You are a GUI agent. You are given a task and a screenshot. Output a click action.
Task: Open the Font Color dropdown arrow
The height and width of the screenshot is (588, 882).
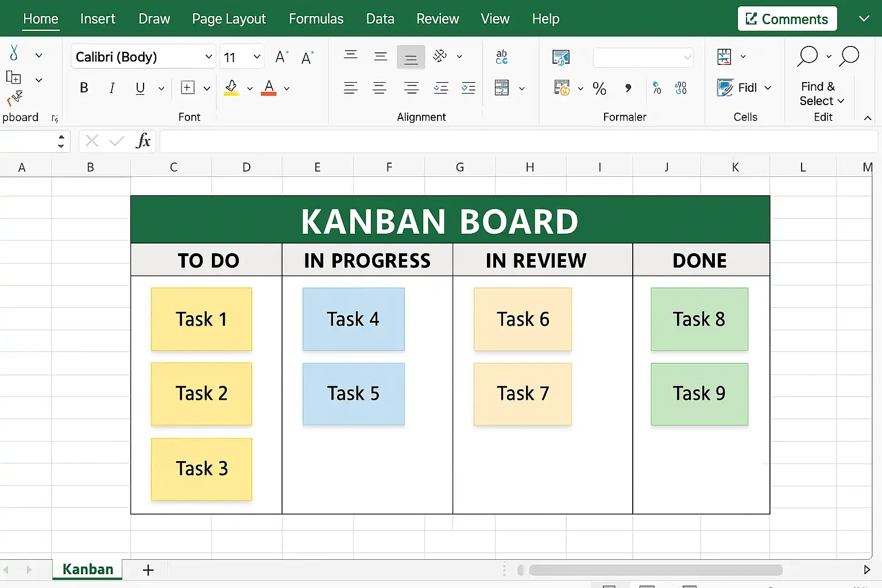coord(287,88)
